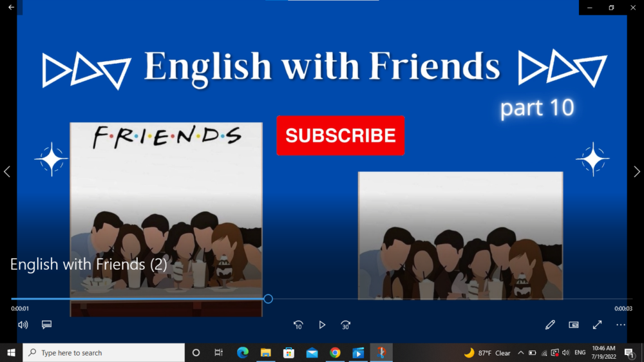Skip back 10 seconds

point(298,325)
